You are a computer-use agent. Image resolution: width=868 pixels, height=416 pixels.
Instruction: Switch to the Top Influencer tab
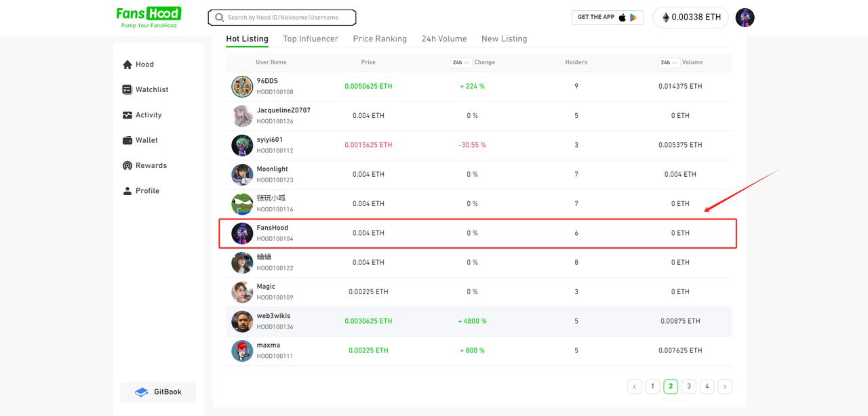311,39
